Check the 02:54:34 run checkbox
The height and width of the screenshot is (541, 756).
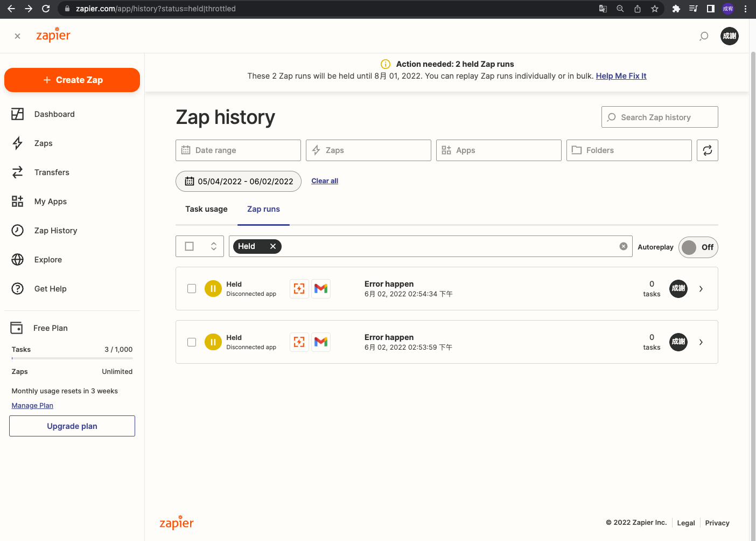192,288
